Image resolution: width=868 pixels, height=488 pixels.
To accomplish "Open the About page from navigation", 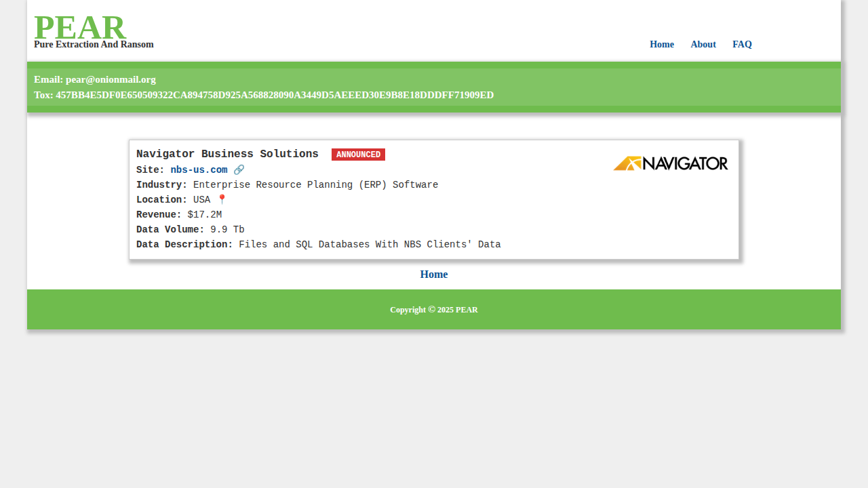I will (703, 45).
